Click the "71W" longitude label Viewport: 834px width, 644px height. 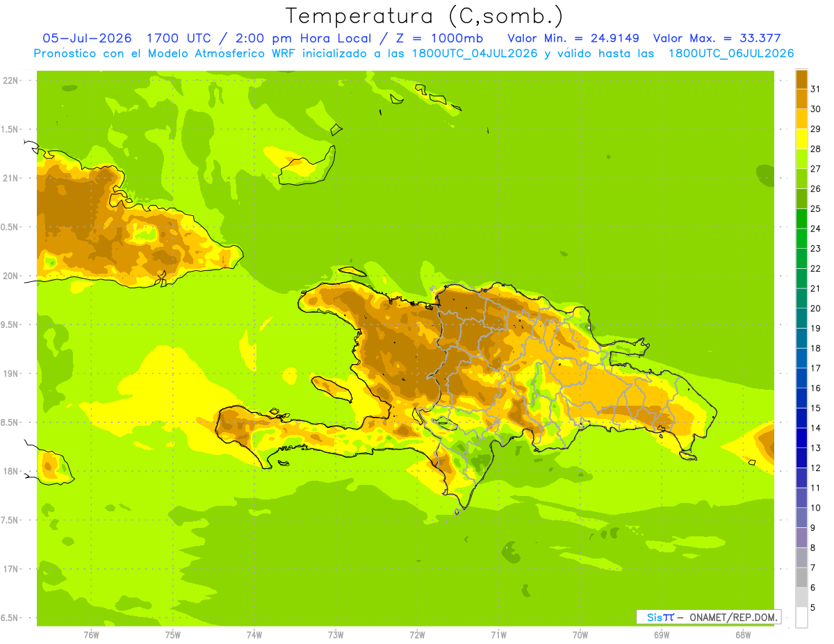[498, 635]
